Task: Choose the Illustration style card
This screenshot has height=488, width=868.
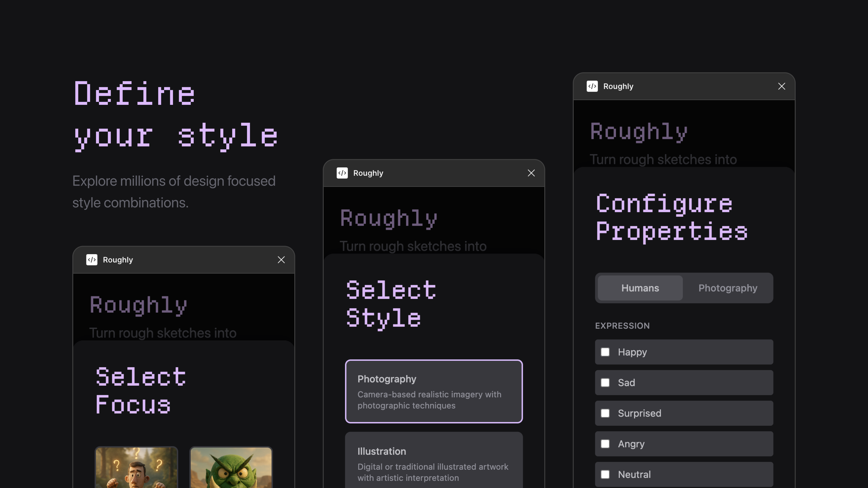Action: coord(434,460)
